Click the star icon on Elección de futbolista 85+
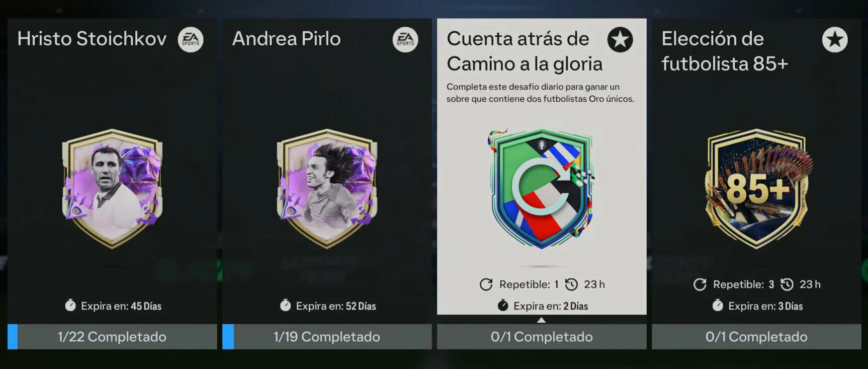 point(835,39)
